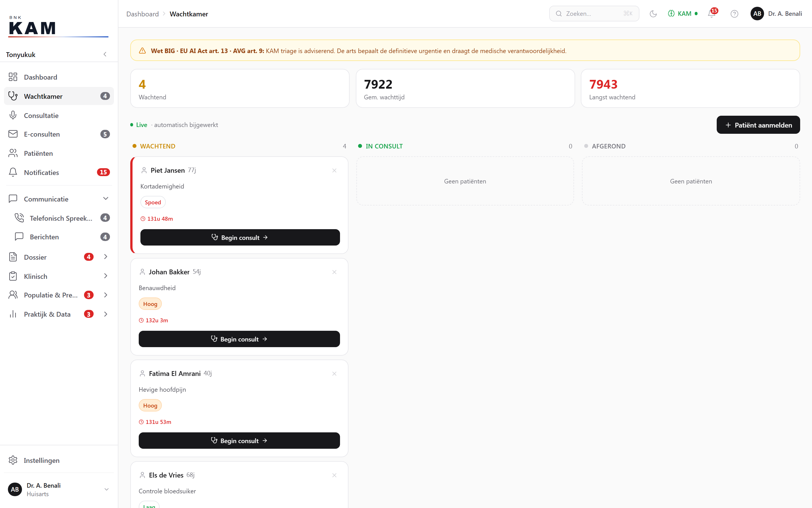Click the Wachtend count card
The width and height of the screenshot is (812, 508).
pyautogui.click(x=240, y=88)
